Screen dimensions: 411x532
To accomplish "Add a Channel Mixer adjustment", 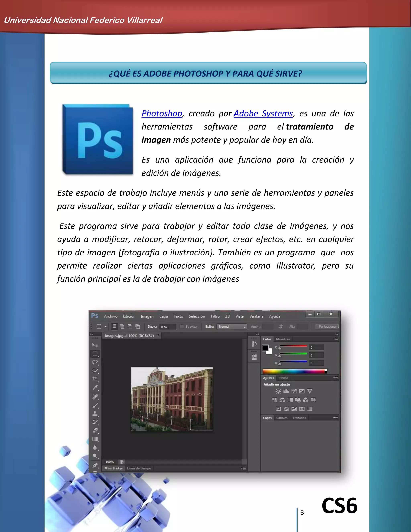I will point(306,400).
